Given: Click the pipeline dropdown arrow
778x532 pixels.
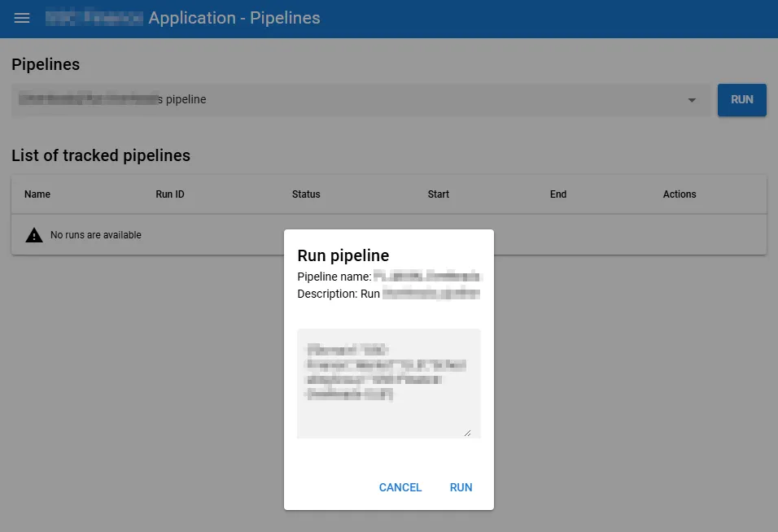Looking at the screenshot, I should (692, 100).
